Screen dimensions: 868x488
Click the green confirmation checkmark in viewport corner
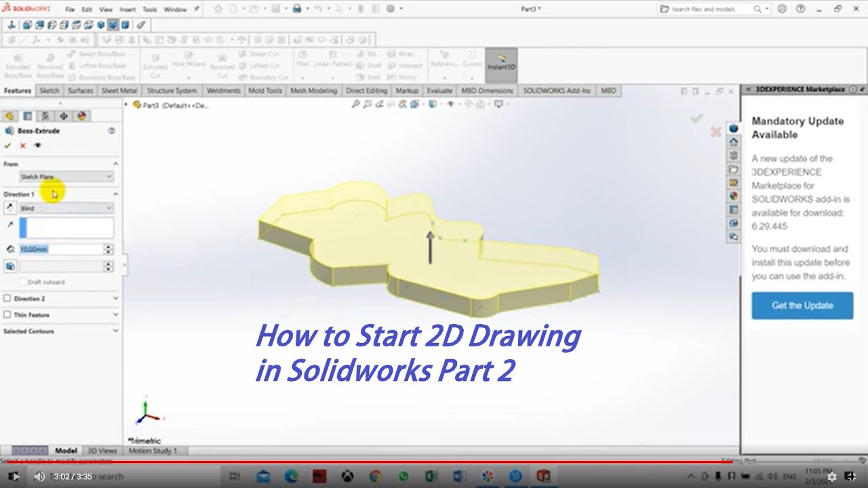pos(696,119)
